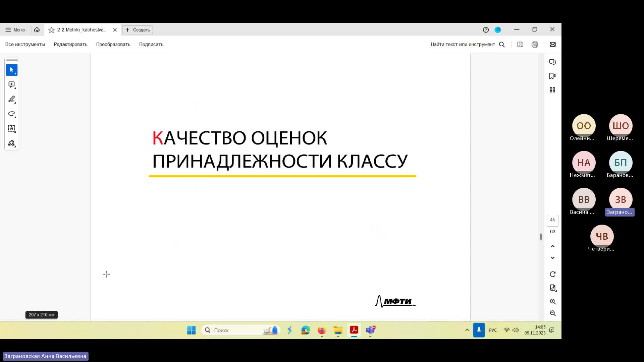Click the vertical scrollbar handle
The width and height of the screenshot is (644, 362).
pyautogui.click(x=541, y=237)
